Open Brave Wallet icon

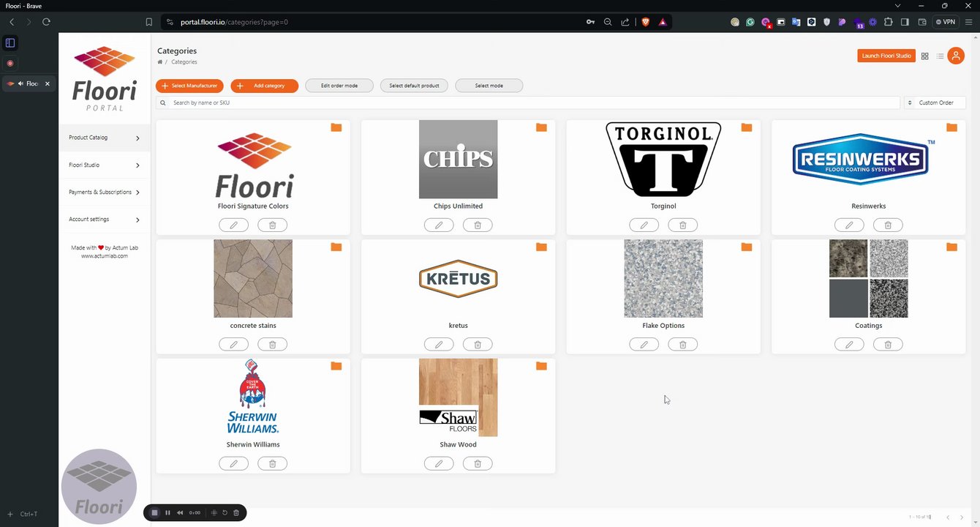922,22
